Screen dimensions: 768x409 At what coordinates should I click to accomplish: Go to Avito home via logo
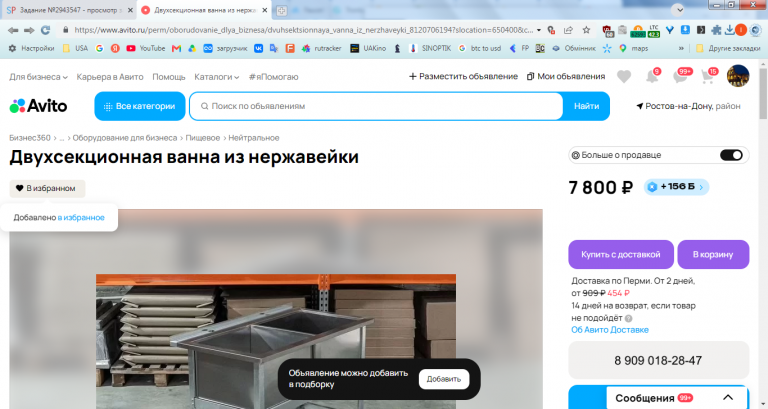(38, 106)
